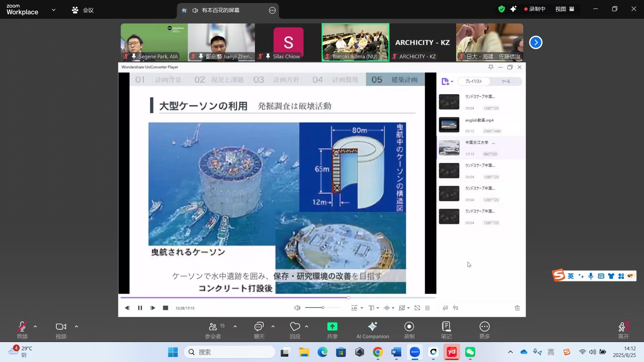Viewport: 644px width, 362px height.
Task: Stop playback in UniConverter Player
Action: click(x=165, y=308)
